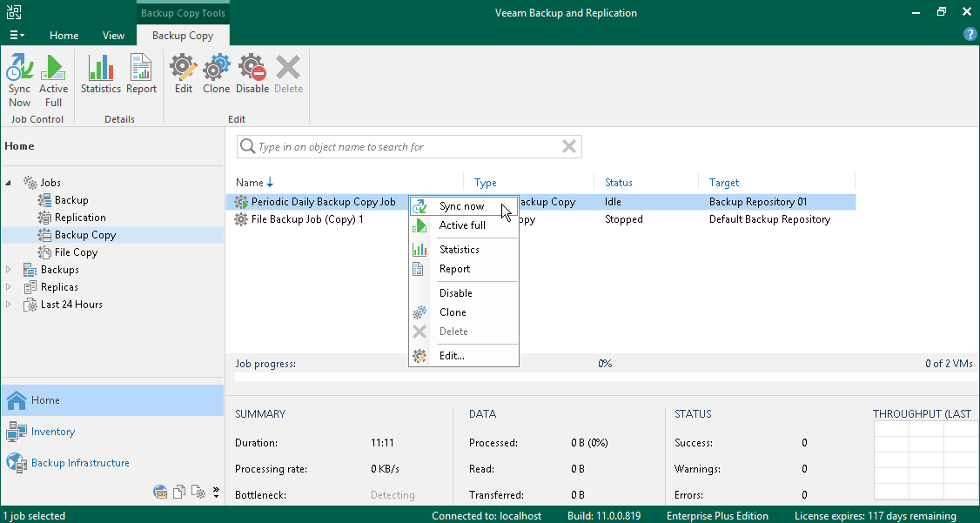
Task: Choose Sync now in context menu
Action: click(464, 206)
